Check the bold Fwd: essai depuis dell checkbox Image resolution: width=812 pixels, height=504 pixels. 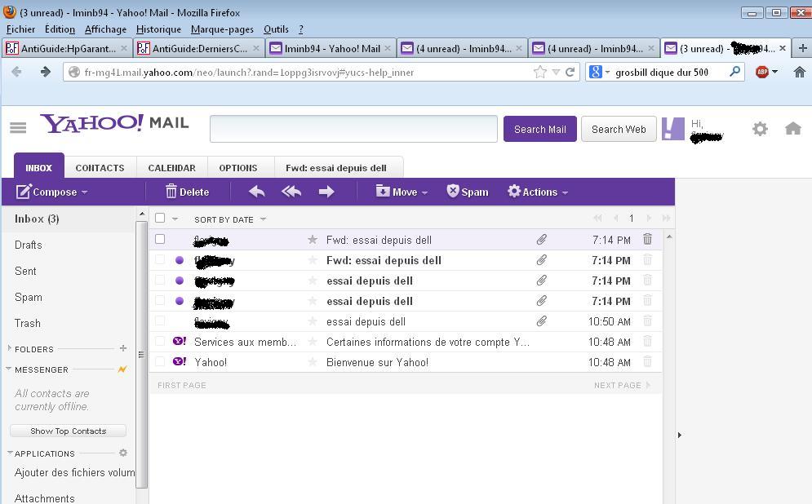(160, 260)
